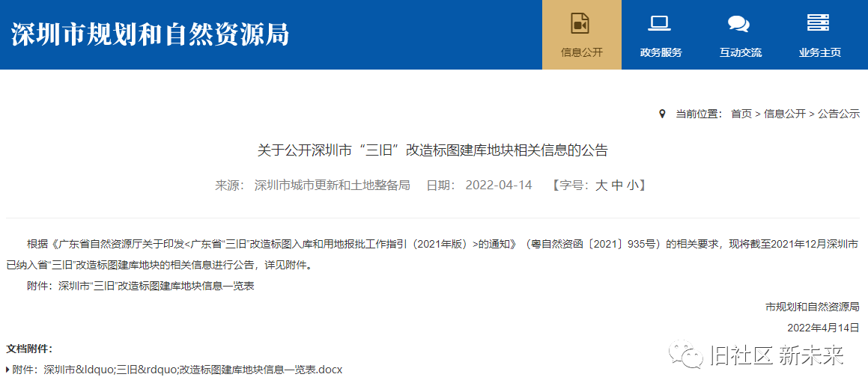Click the 业务主页 server stack icon
The height and width of the screenshot is (389, 868).
click(818, 23)
